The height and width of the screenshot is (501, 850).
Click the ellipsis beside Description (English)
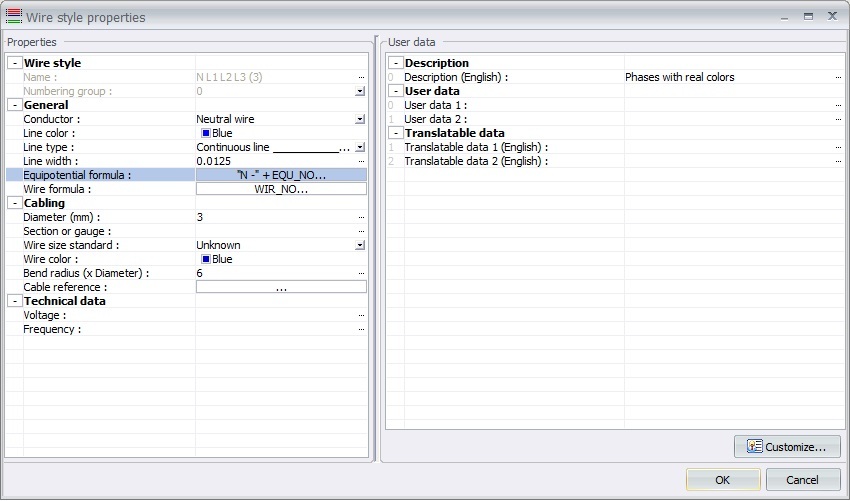[x=838, y=77]
